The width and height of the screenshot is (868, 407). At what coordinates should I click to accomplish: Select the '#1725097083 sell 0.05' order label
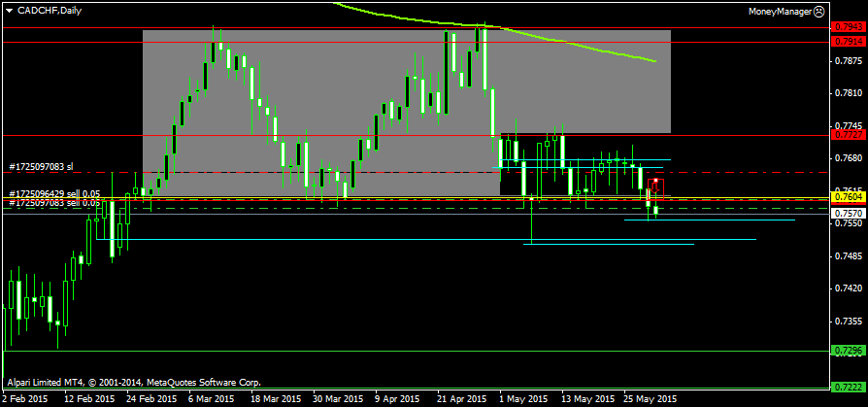click(54, 203)
